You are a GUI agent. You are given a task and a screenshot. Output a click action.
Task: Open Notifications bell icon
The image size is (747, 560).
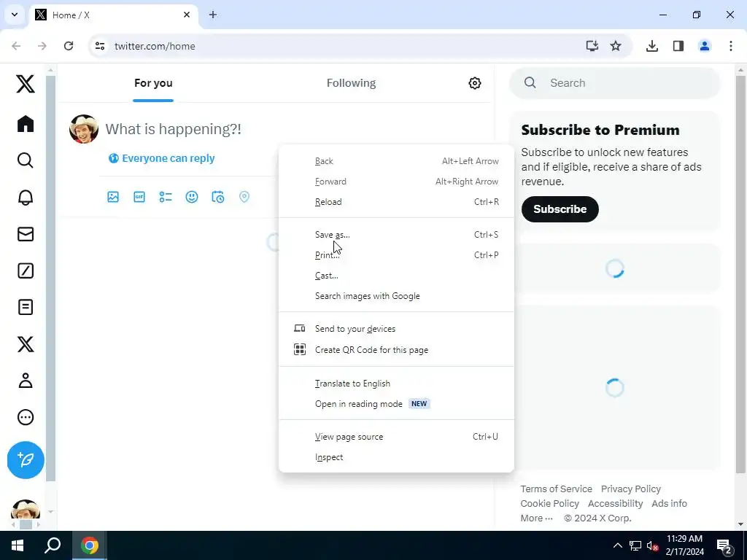(x=26, y=197)
